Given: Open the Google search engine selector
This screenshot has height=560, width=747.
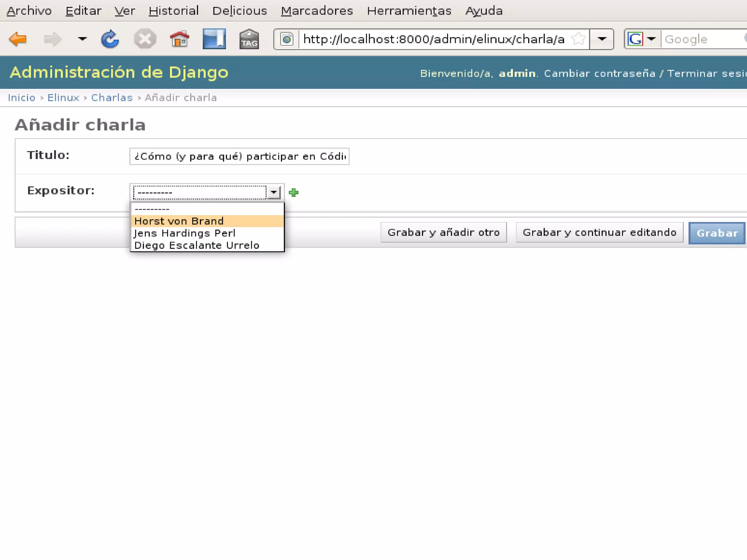Looking at the screenshot, I should pos(642,39).
